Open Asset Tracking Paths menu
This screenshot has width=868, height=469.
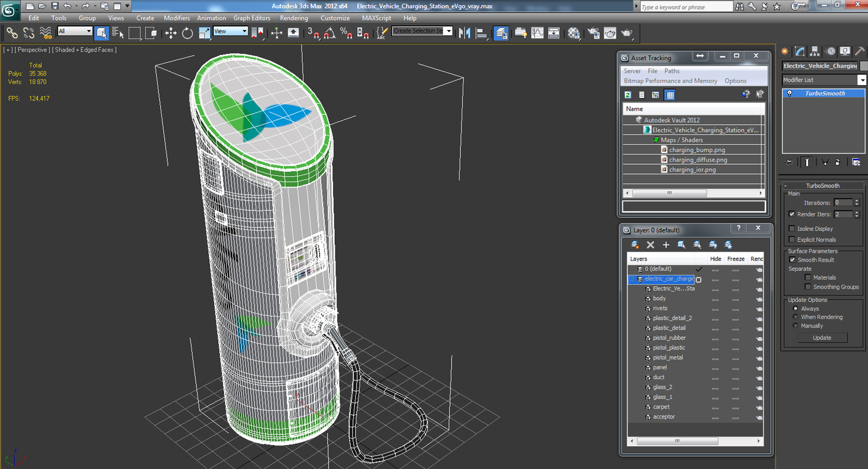[x=672, y=71]
